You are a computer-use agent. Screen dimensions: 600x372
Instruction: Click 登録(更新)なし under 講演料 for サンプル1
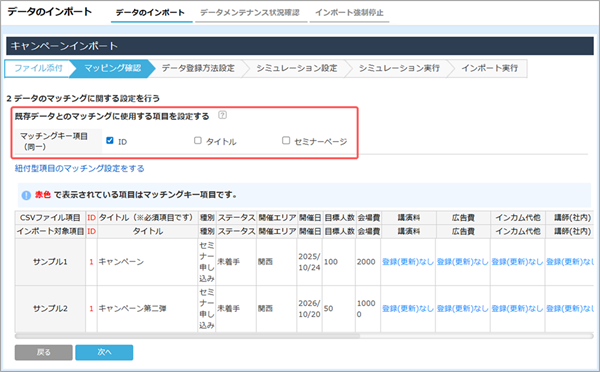[x=408, y=262]
